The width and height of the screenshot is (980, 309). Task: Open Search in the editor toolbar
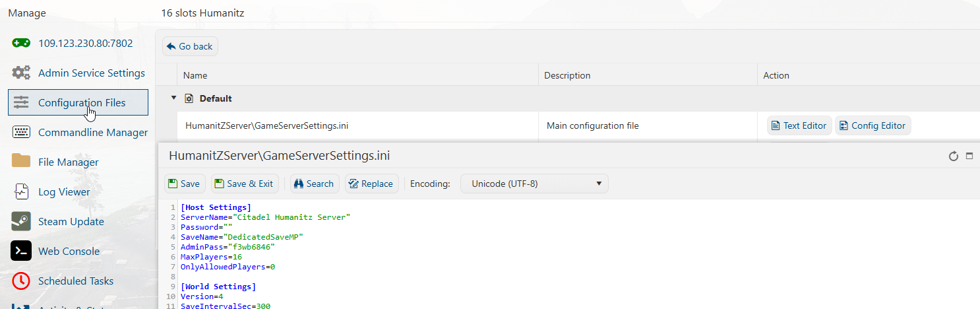314,184
